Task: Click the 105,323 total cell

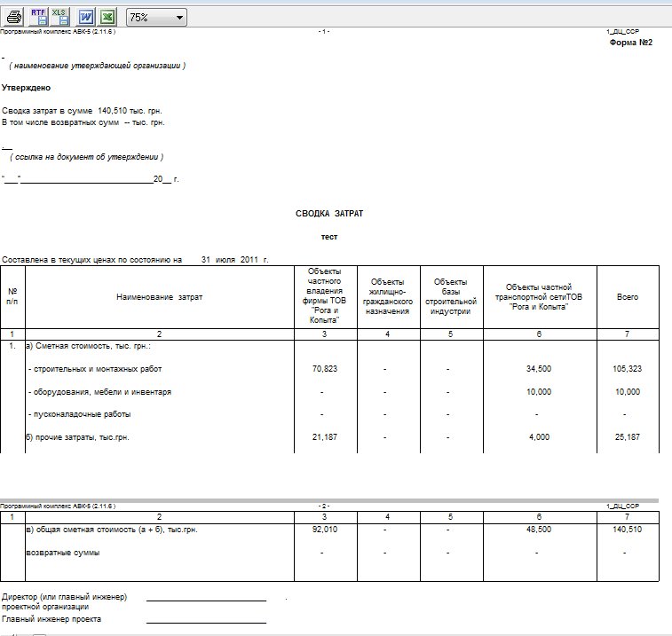Action: coord(626,368)
